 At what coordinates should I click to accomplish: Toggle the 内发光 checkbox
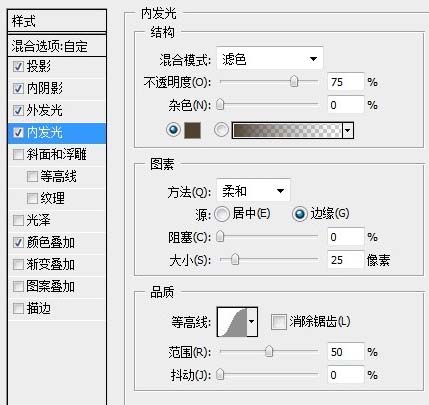click(18, 133)
